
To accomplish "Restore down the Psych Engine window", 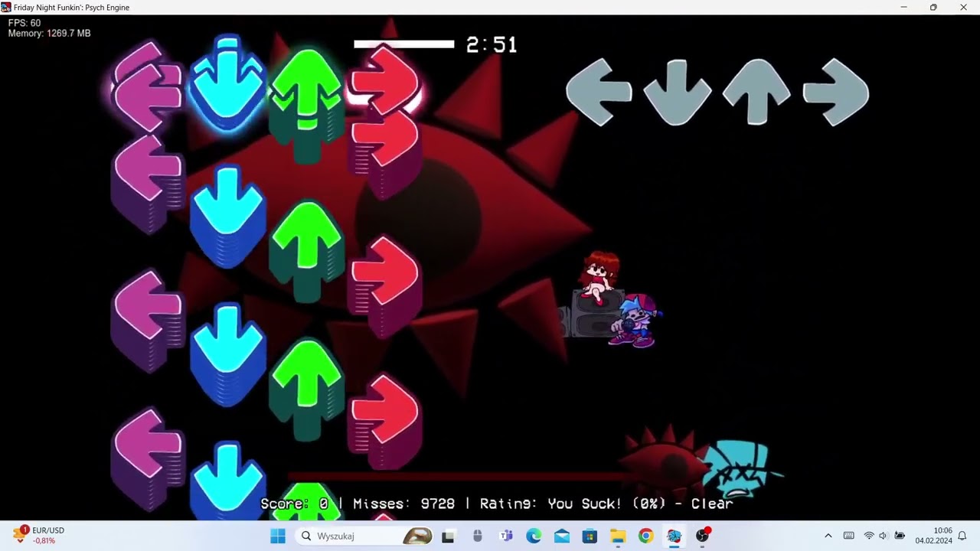I will click(933, 7).
